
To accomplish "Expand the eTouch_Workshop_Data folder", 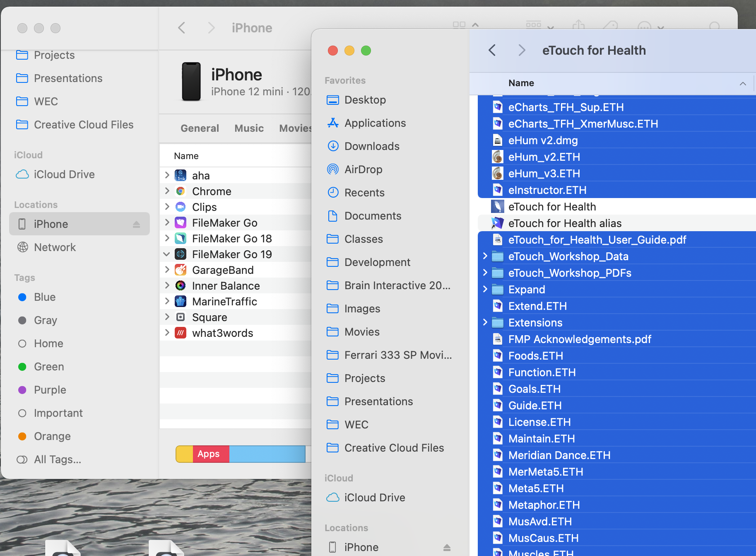I will [x=485, y=256].
